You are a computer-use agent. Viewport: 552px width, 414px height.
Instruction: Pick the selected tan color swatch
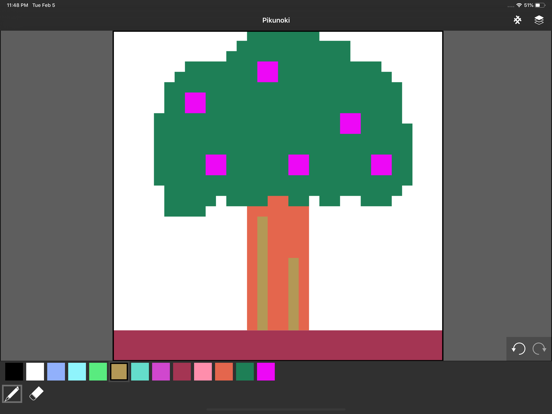click(119, 372)
